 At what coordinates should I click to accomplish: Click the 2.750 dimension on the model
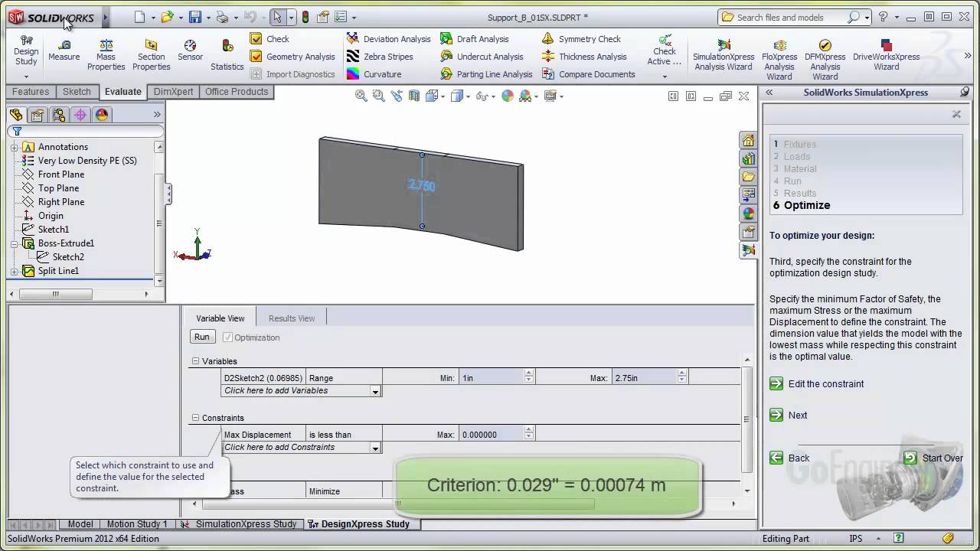point(422,186)
